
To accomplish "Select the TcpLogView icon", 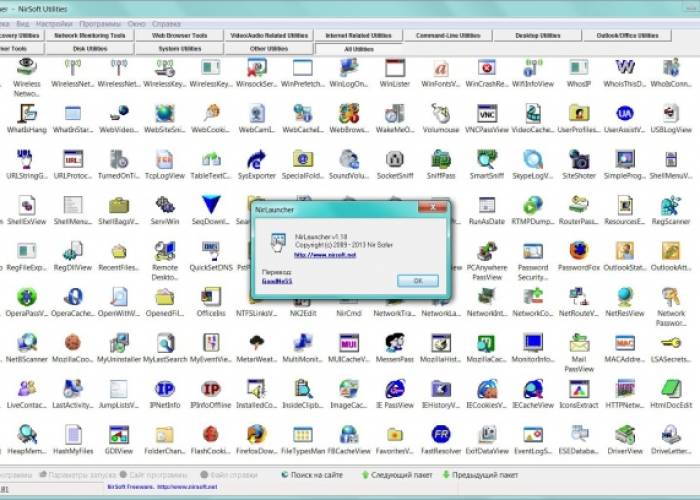I will pyautogui.click(x=165, y=159).
